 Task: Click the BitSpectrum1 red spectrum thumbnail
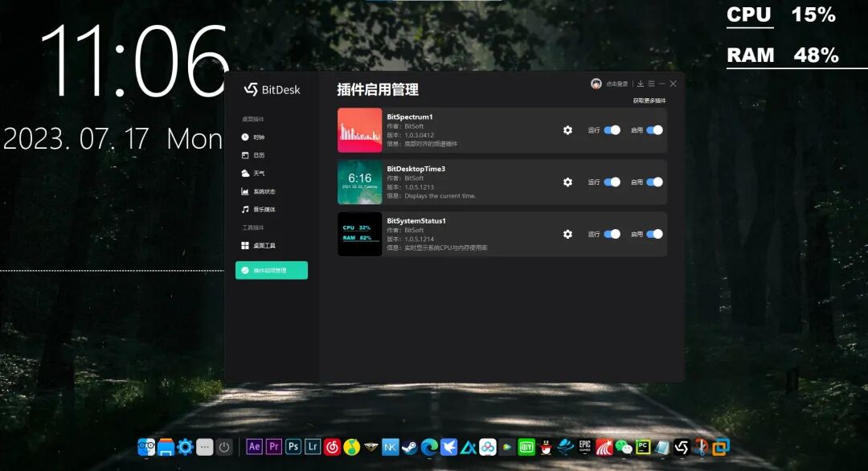[360, 130]
